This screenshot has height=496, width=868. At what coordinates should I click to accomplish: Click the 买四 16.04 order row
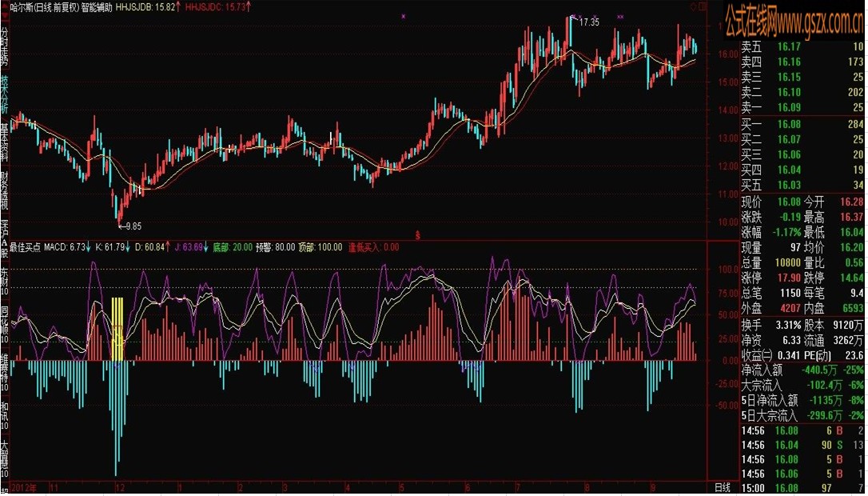pos(802,170)
